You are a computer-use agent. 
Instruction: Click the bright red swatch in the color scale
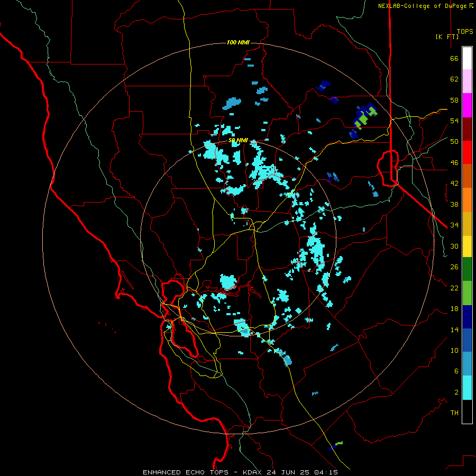(467, 152)
